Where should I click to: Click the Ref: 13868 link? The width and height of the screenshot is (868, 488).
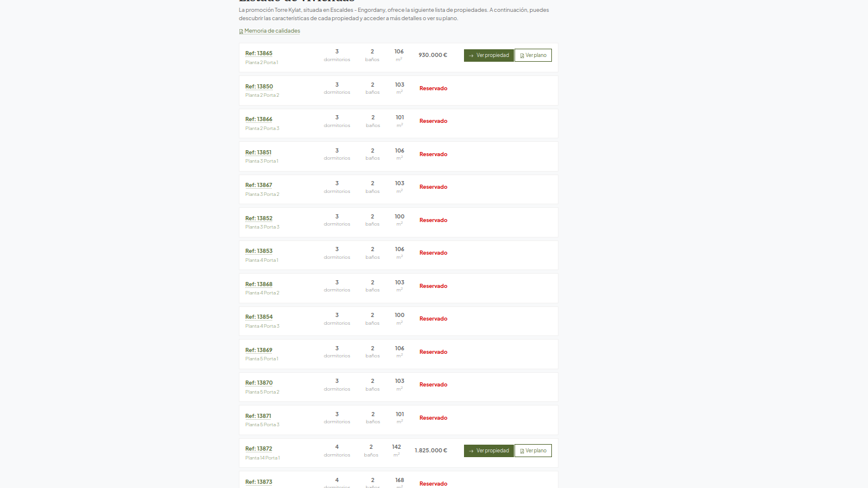259,284
